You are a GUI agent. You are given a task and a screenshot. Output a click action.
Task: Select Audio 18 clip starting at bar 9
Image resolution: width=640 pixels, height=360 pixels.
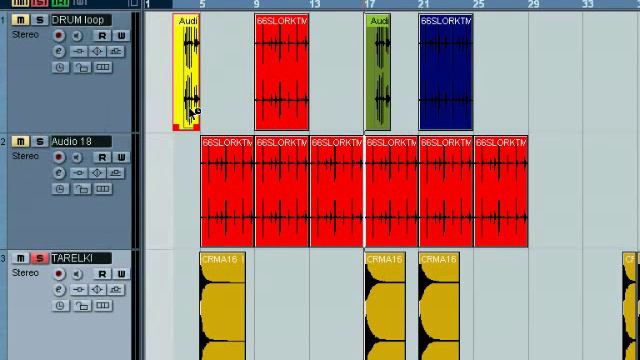(282, 191)
